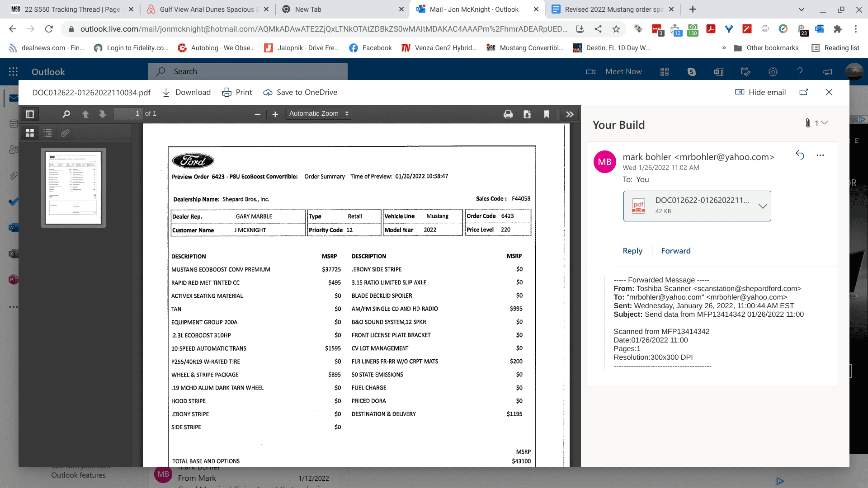
Task: Open the Automatic Zoom dropdown
Action: pos(319,114)
